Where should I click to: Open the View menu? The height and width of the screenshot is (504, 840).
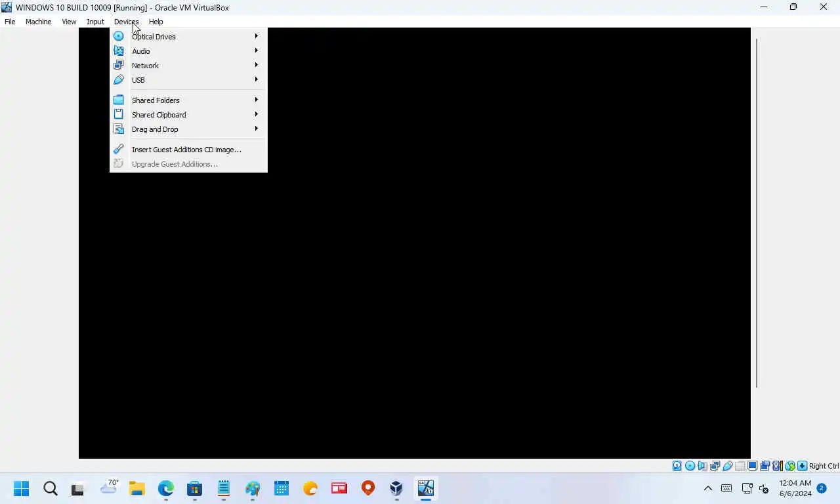(x=69, y=22)
